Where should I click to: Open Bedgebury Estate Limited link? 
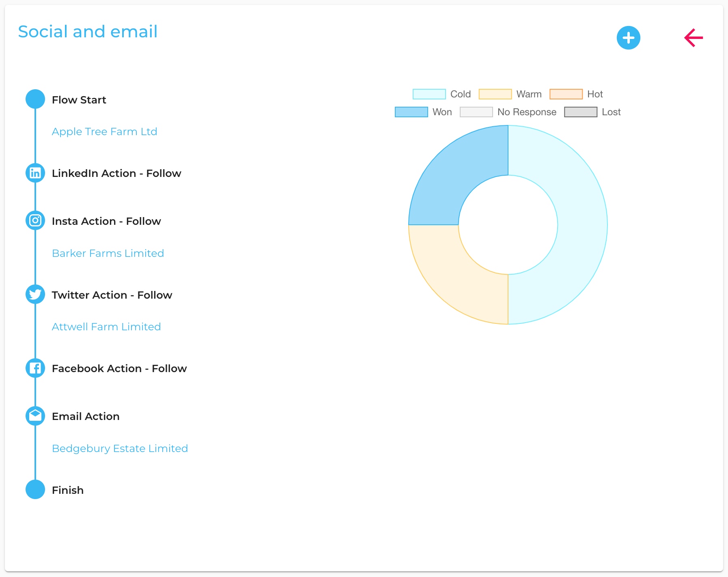pyautogui.click(x=120, y=448)
